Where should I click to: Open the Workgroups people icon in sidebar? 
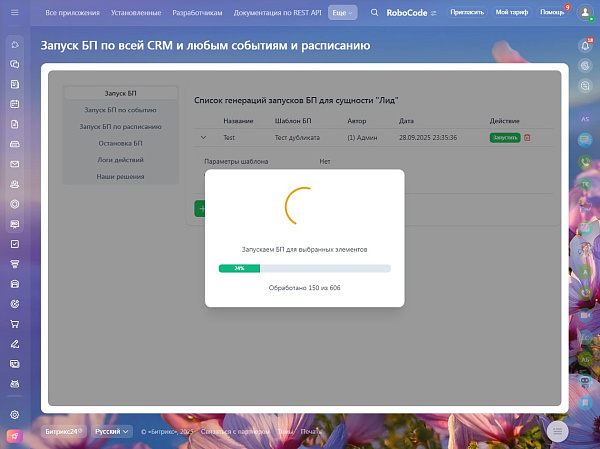click(15, 184)
